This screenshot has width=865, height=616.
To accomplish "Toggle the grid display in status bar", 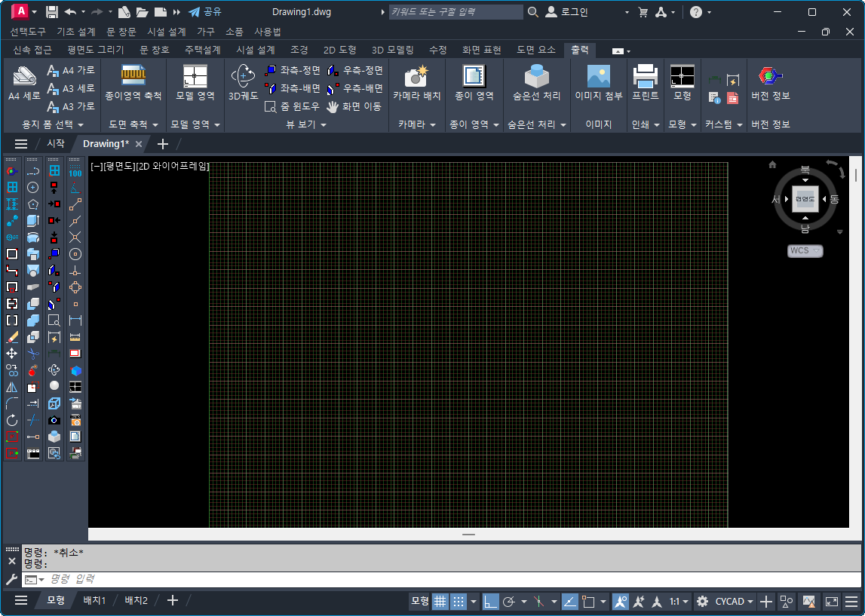I will (x=440, y=601).
